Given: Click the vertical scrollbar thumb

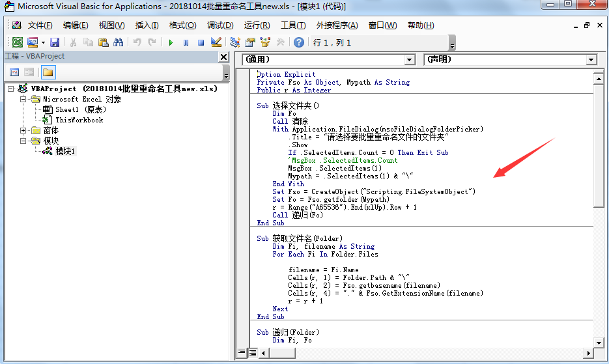Looking at the screenshot, I should [599, 146].
